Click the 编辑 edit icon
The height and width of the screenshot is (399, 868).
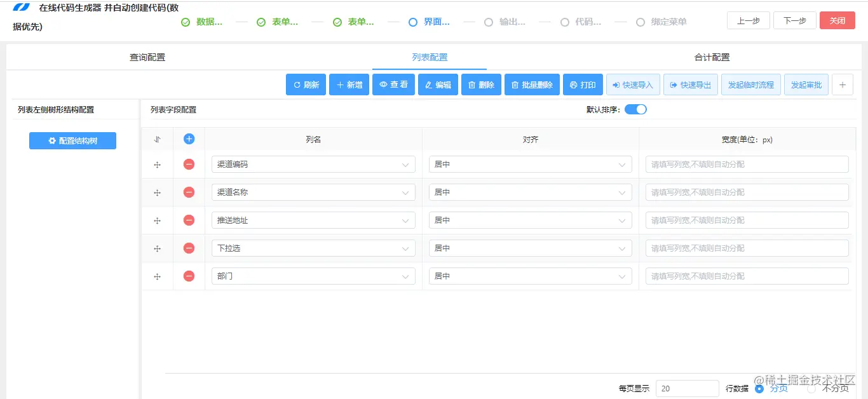[x=430, y=84]
